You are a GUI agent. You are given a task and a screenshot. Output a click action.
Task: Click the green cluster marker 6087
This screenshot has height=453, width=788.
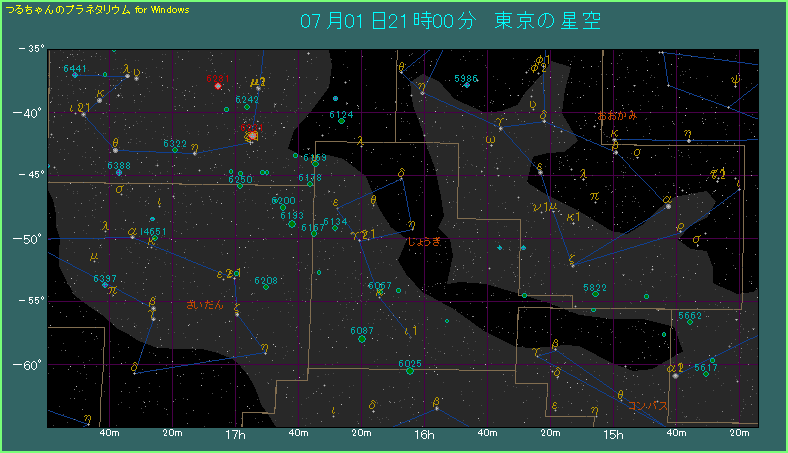click(362, 339)
